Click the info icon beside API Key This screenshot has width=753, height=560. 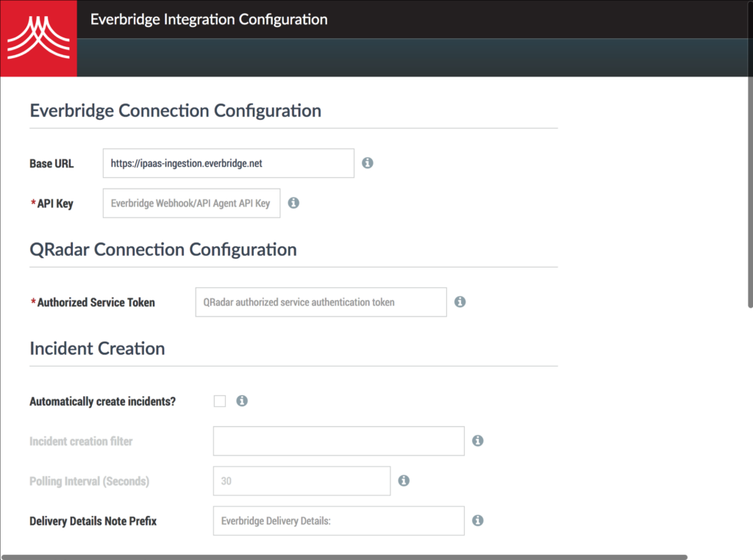click(293, 203)
